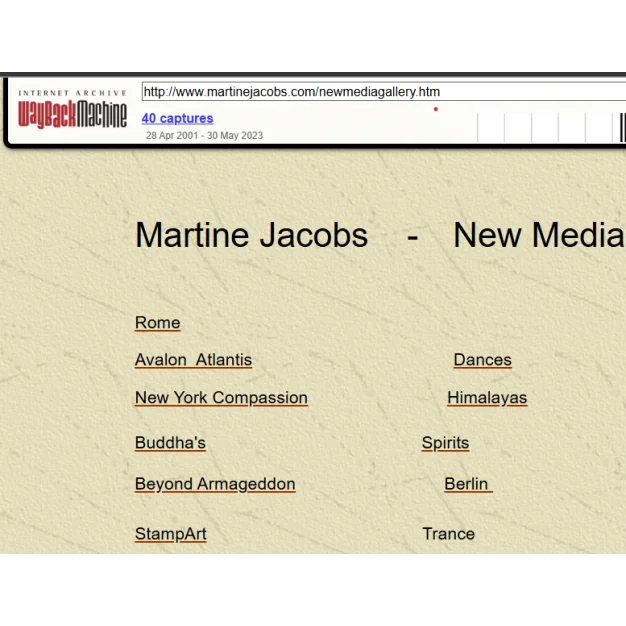Screen dimensions: 626x626
Task: Click the Martine Jacobs page heading
Action: point(251,235)
